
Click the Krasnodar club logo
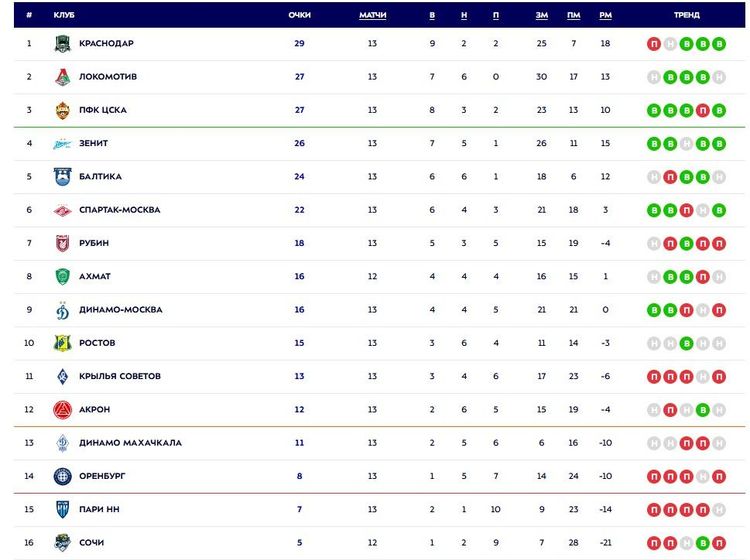coord(62,44)
